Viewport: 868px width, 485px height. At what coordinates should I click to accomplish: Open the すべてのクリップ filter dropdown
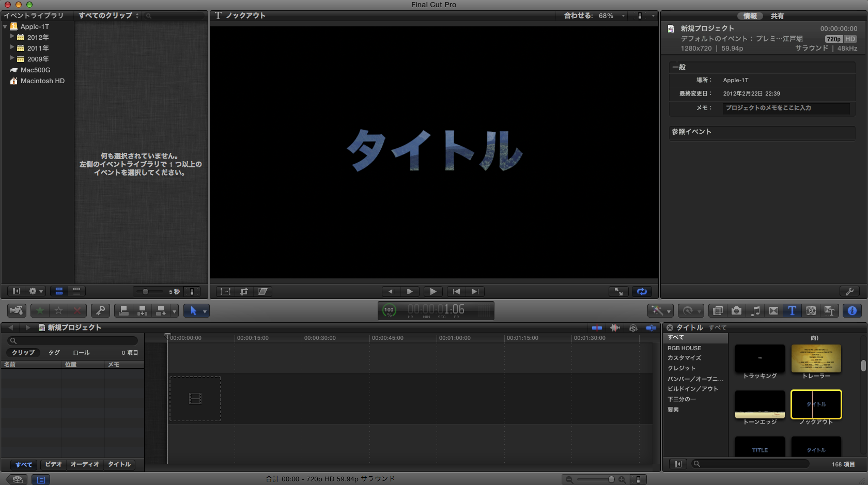tap(109, 15)
